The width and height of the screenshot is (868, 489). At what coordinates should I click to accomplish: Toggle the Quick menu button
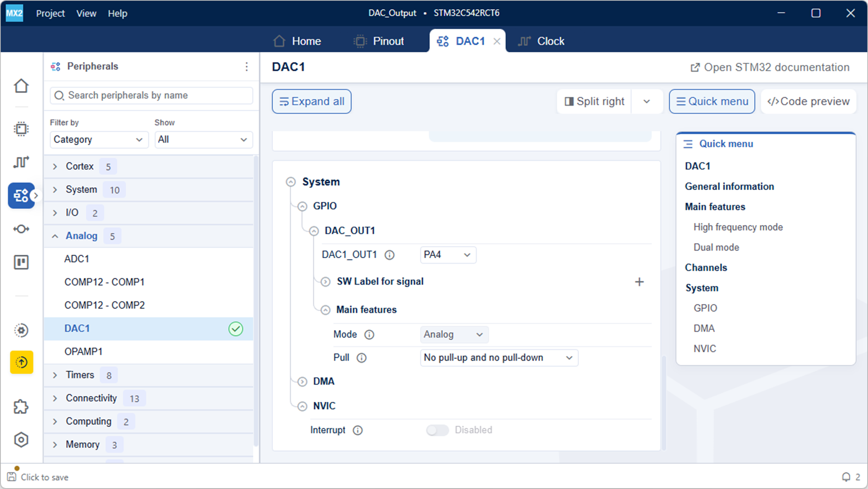click(x=712, y=102)
